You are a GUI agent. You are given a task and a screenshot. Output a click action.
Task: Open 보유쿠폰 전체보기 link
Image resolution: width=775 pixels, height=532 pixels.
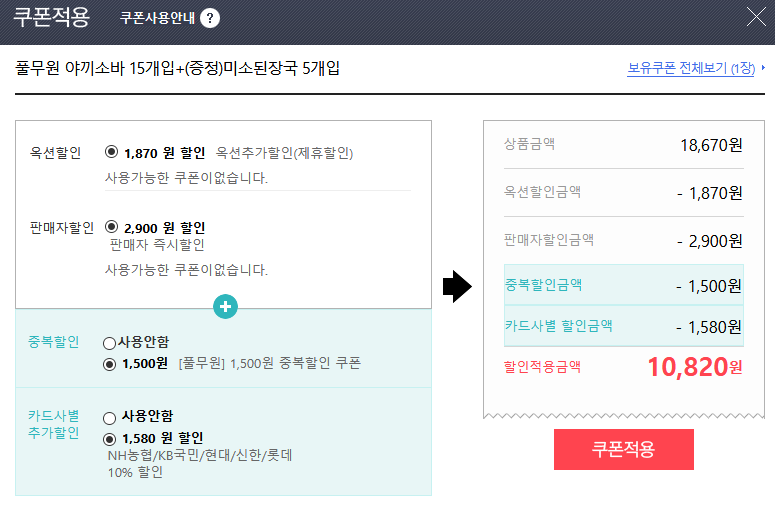(x=690, y=69)
